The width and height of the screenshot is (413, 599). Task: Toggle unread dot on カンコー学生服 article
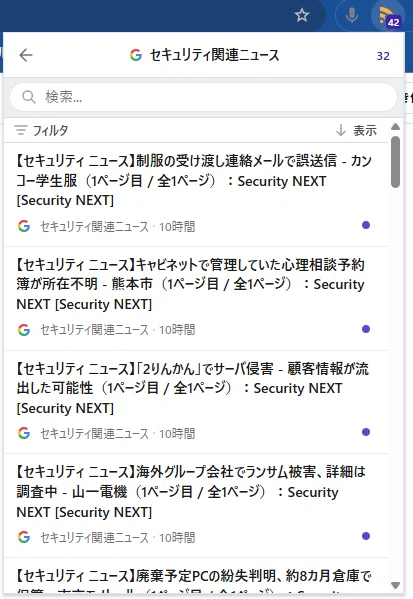(x=366, y=225)
